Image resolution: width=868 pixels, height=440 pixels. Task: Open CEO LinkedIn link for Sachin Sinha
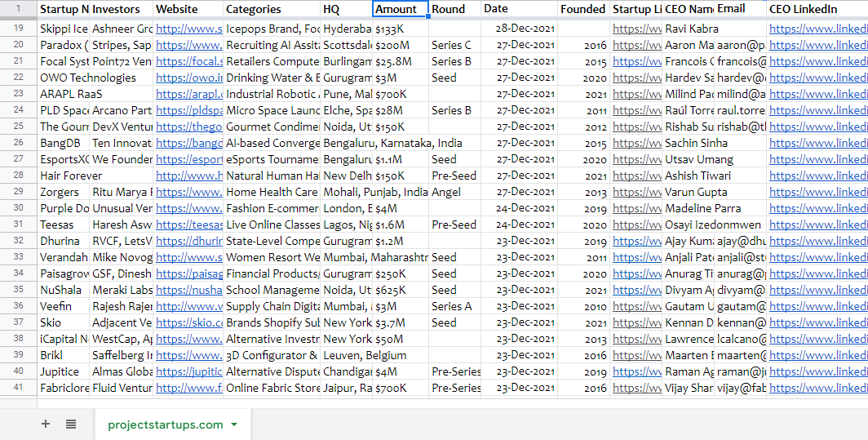[818, 144]
